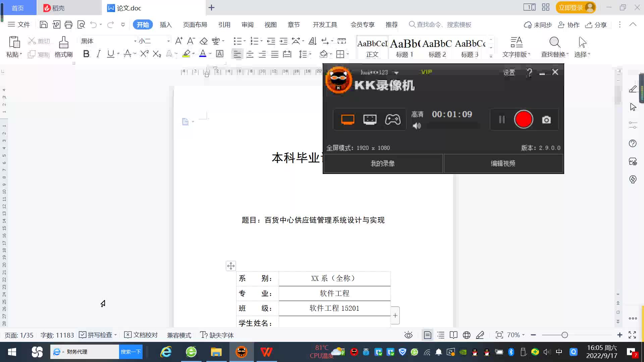Click the zoom slider handle in status bar
644x362 pixels.
[x=565, y=335]
